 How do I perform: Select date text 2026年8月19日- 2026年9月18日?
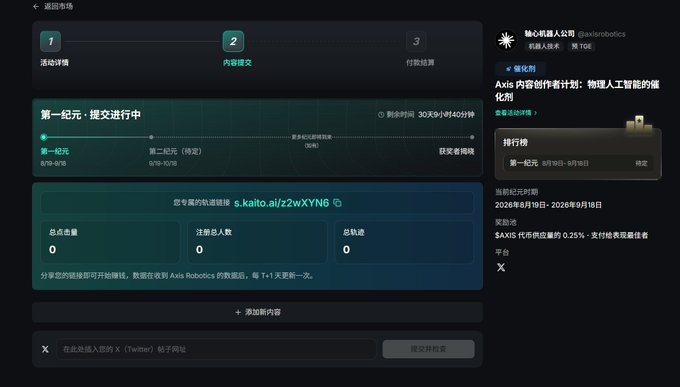[x=548, y=205]
